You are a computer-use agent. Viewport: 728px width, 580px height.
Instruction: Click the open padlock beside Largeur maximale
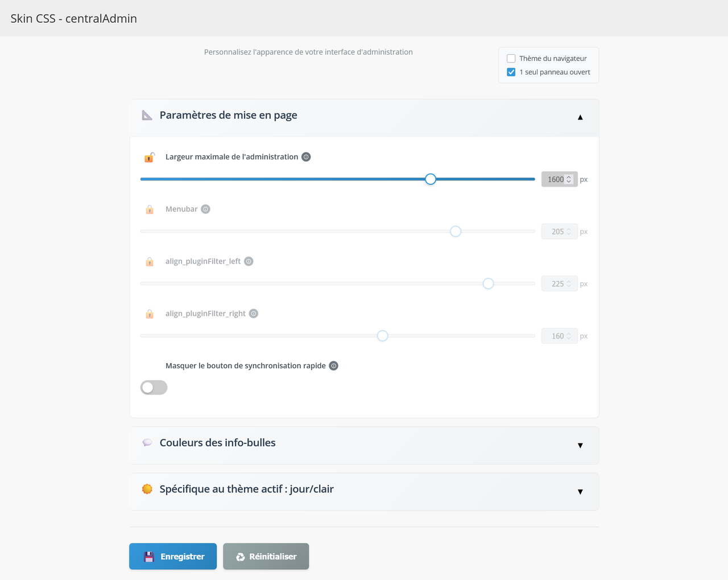click(150, 157)
